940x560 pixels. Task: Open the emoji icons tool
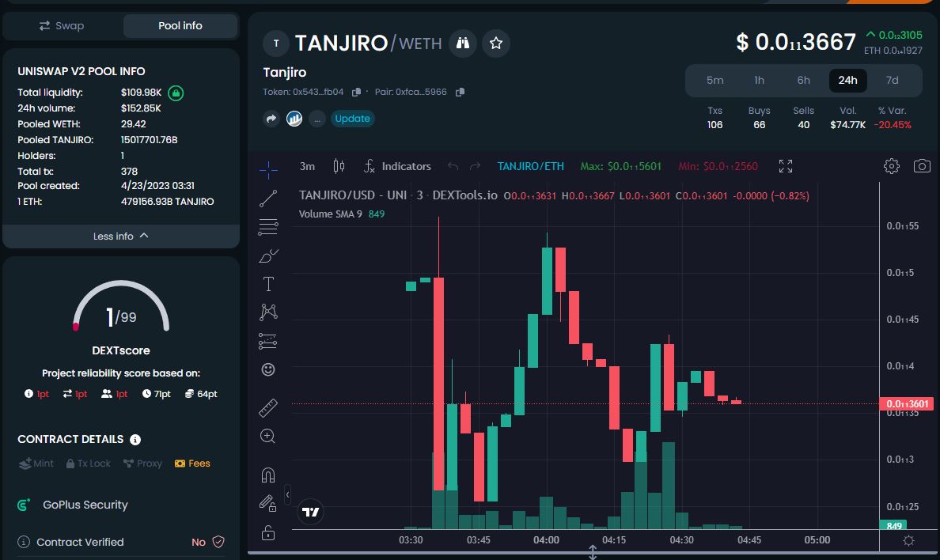coord(268,369)
